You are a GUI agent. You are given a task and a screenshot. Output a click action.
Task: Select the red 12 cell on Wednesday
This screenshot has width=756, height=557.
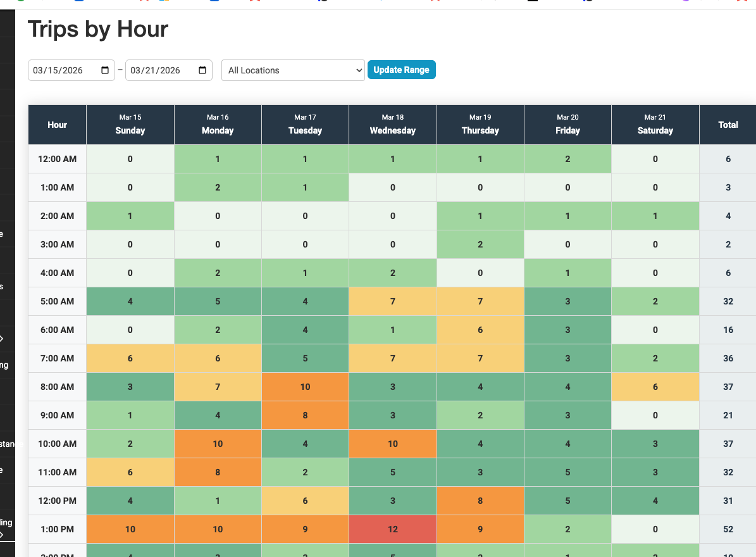(x=392, y=529)
